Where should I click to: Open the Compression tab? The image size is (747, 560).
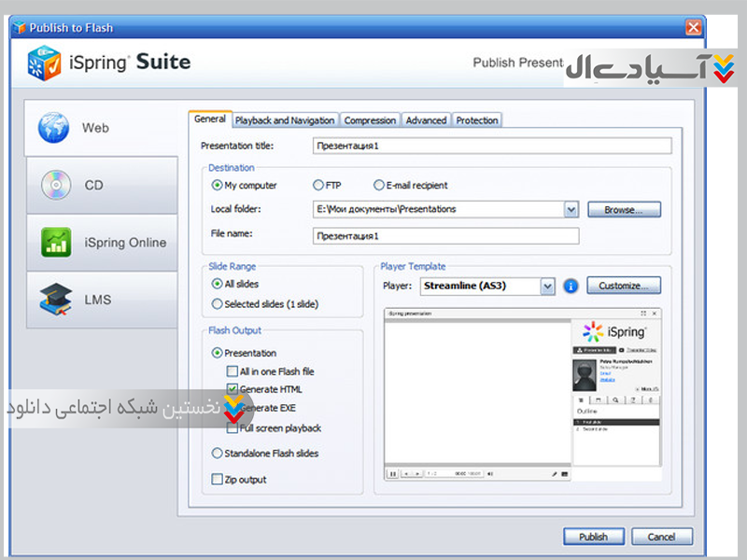tap(370, 120)
